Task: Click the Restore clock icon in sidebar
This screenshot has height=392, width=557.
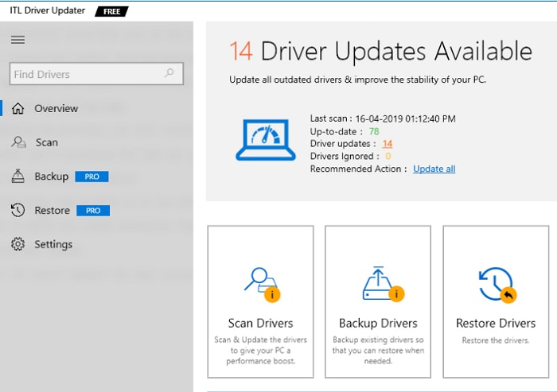Action: pyautogui.click(x=18, y=210)
